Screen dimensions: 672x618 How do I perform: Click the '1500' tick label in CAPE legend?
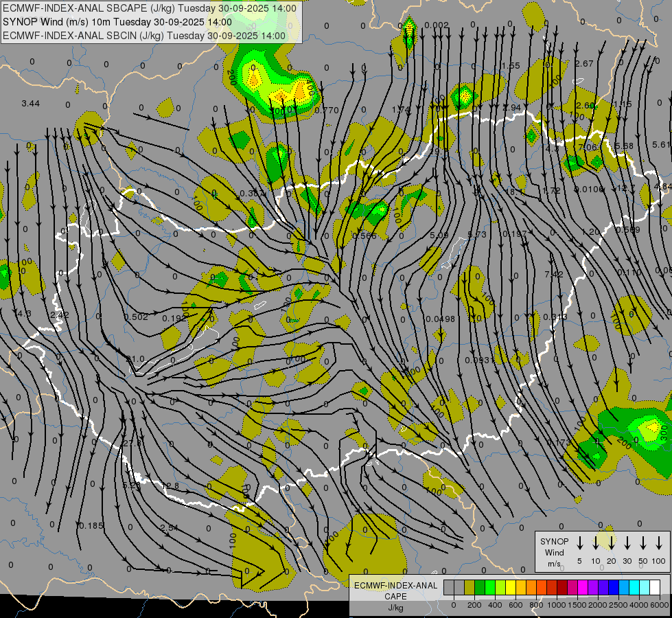point(577,605)
